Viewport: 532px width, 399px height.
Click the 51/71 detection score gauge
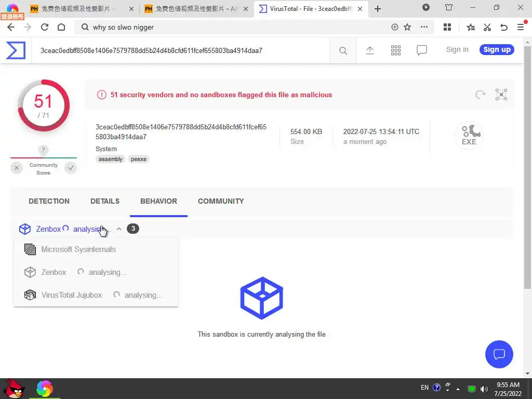[x=44, y=105]
